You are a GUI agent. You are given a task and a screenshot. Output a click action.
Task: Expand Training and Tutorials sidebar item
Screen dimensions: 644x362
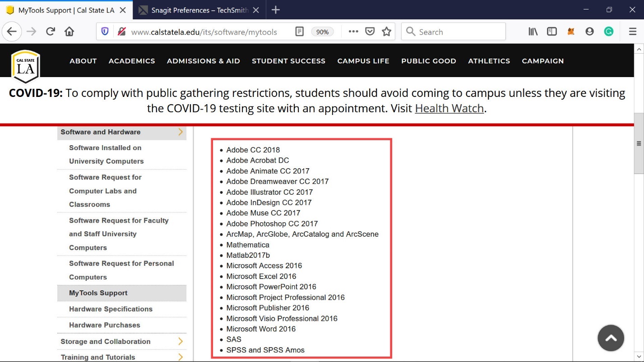point(181,357)
